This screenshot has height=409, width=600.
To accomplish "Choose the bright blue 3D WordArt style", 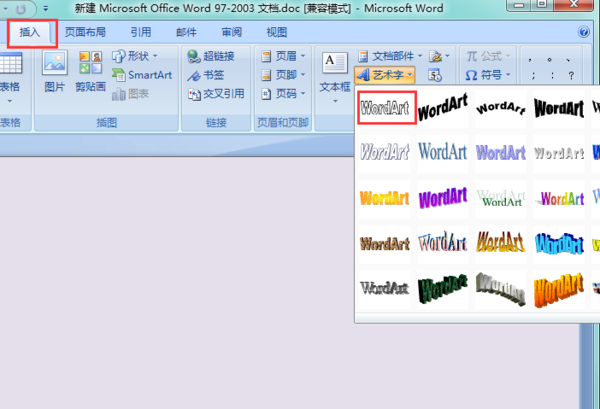I will pyautogui.click(x=559, y=244).
